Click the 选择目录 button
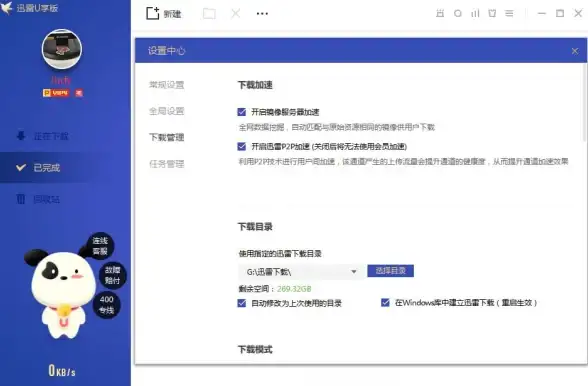Screen dimensions: 588x386 [390, 271]
